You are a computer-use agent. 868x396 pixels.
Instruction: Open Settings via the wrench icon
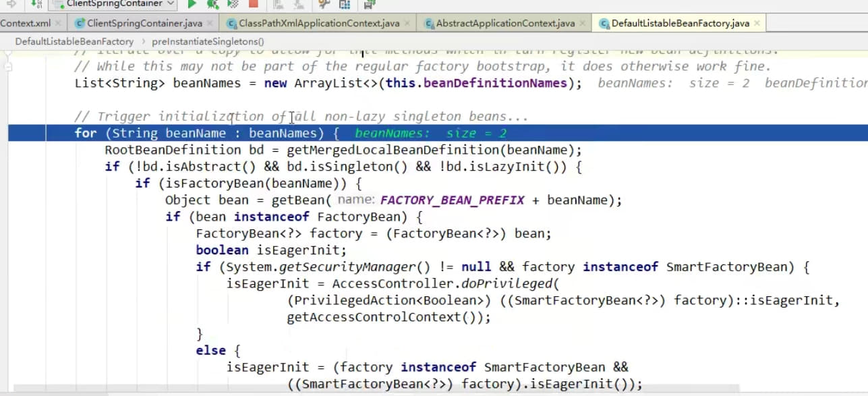pos(324,4)
